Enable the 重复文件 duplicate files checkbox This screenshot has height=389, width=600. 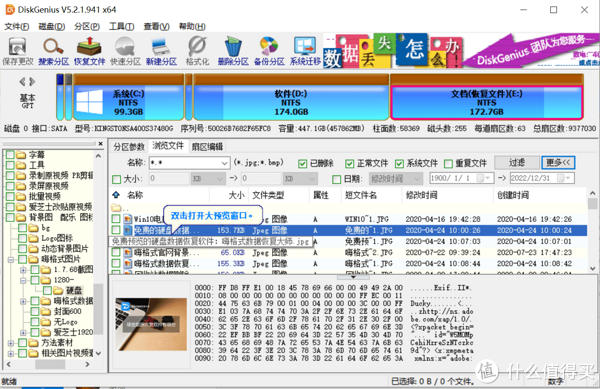[448, 164]
